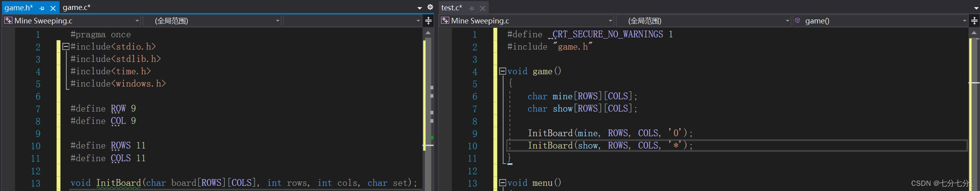This screenshot has width=980, height=191.
Task: Click the '#include<stdlib.h>' line
Action: pyautogui.click(x=116, y=59)
